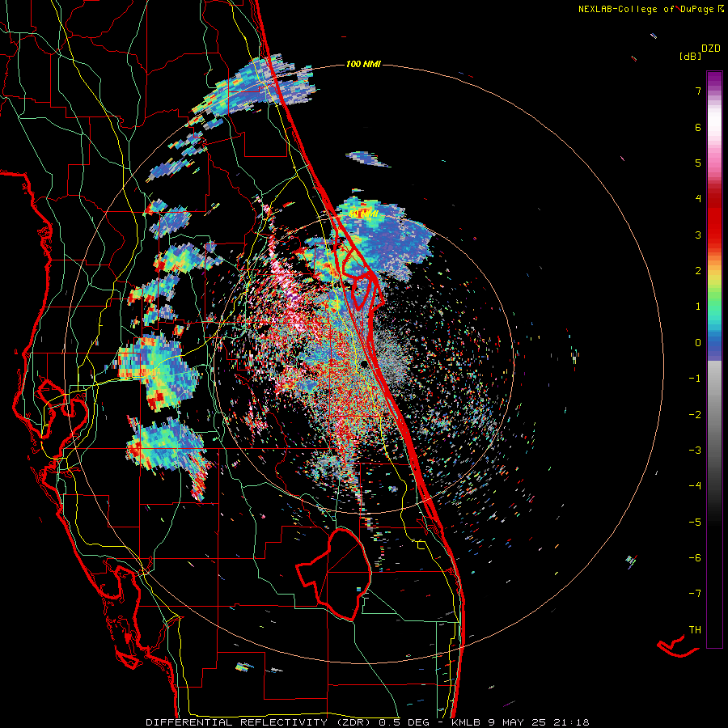Click the -1 value on color scale
This screenshot has width=728, height=728.
click(695, 379)
